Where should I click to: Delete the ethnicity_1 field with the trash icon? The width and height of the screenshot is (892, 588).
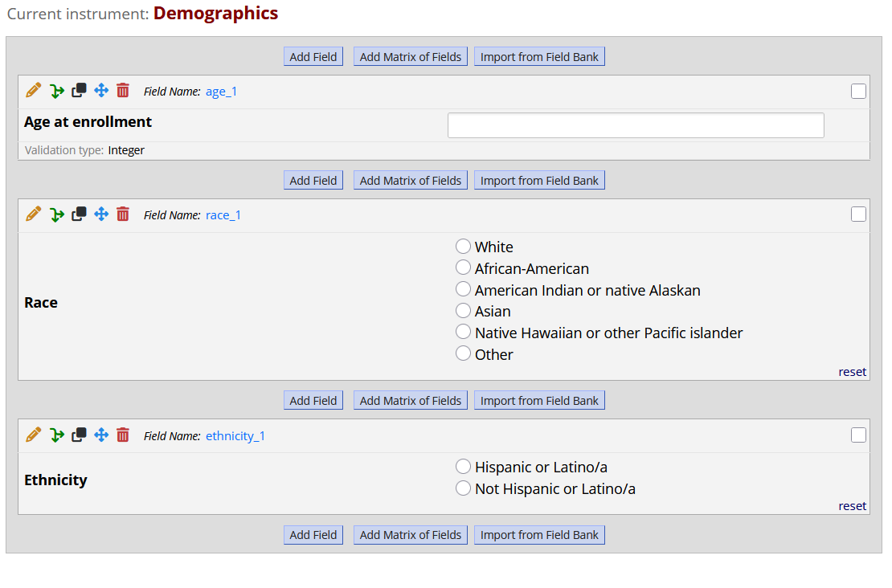coord(122,435)
